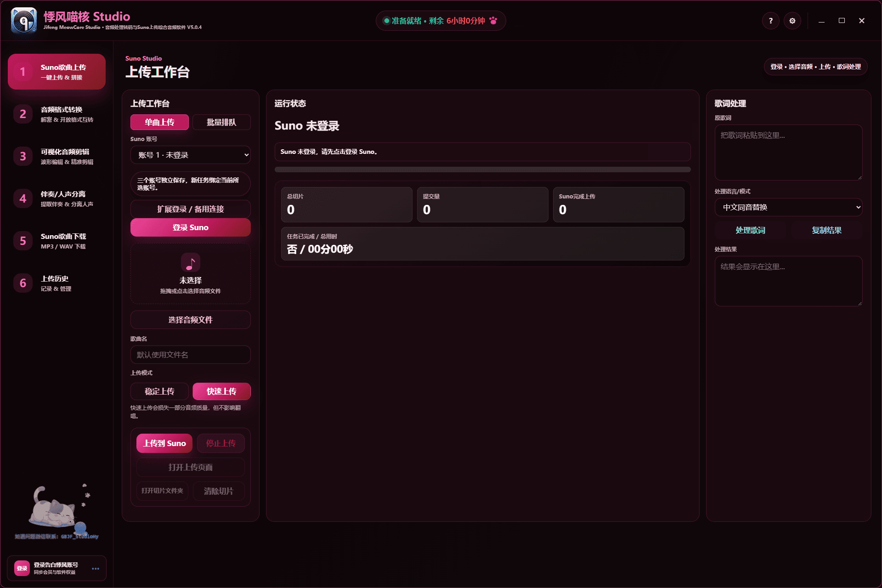Click the upload progress bar

tap(482, 170)
